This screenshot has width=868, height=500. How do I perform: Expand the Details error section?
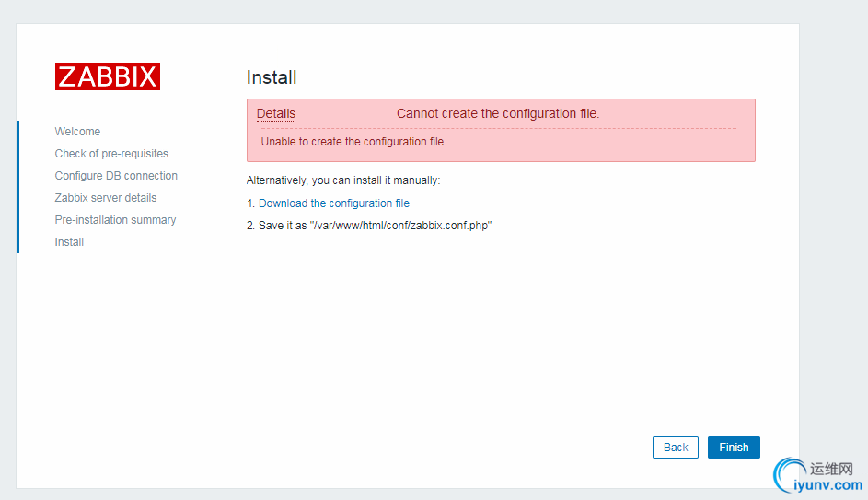276,113
